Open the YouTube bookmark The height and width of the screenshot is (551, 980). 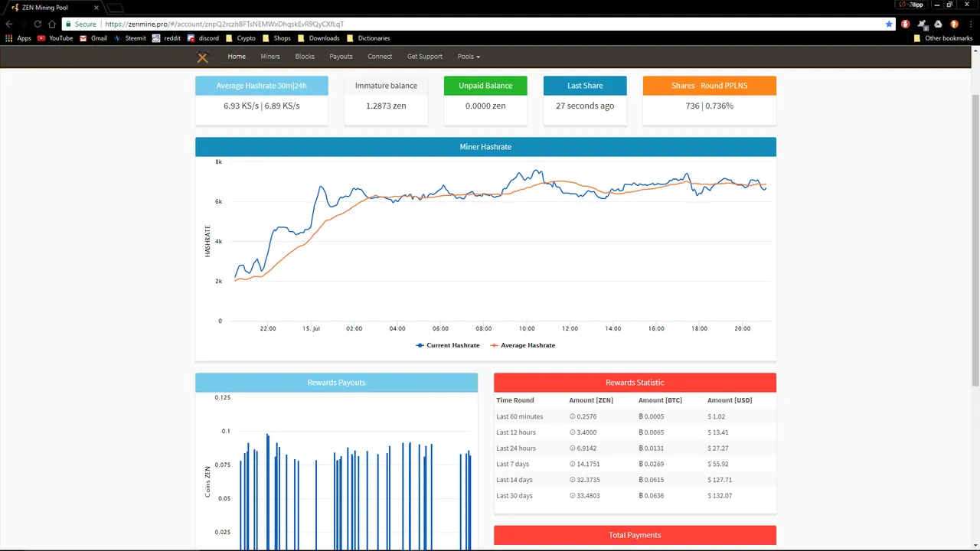pos(55,38)
